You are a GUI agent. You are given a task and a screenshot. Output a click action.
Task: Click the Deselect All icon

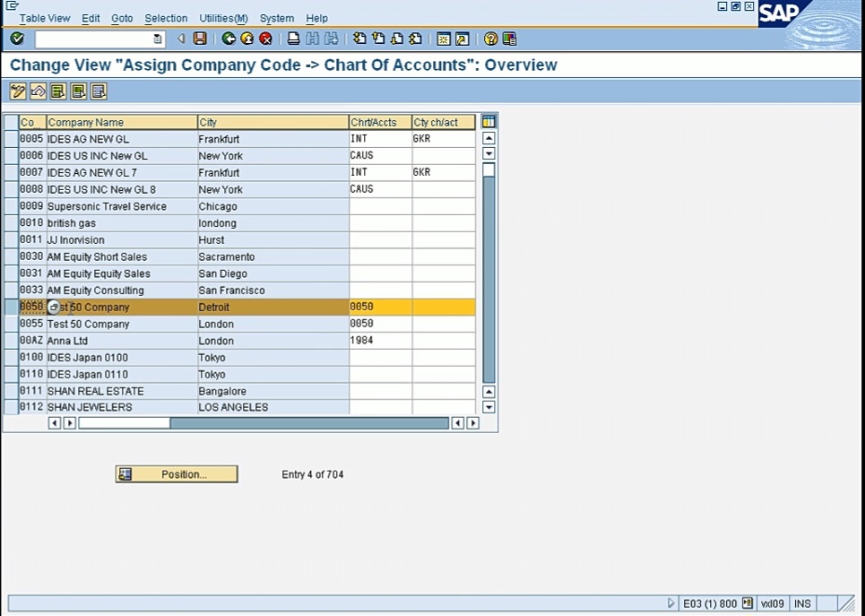coord(99,91)
